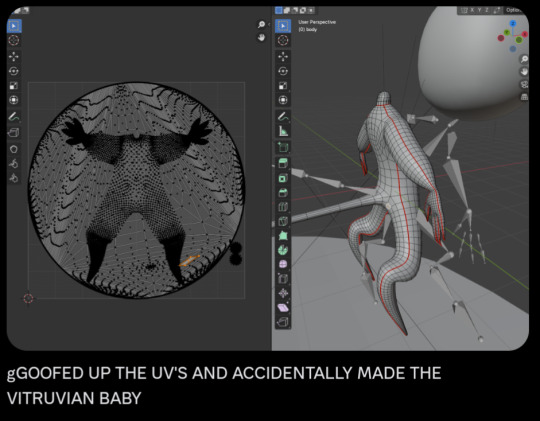The height and width of the screenshot is (421, 540).
Task: Click the blue Z axis on navigation gizmo
Action: [513, 23]
